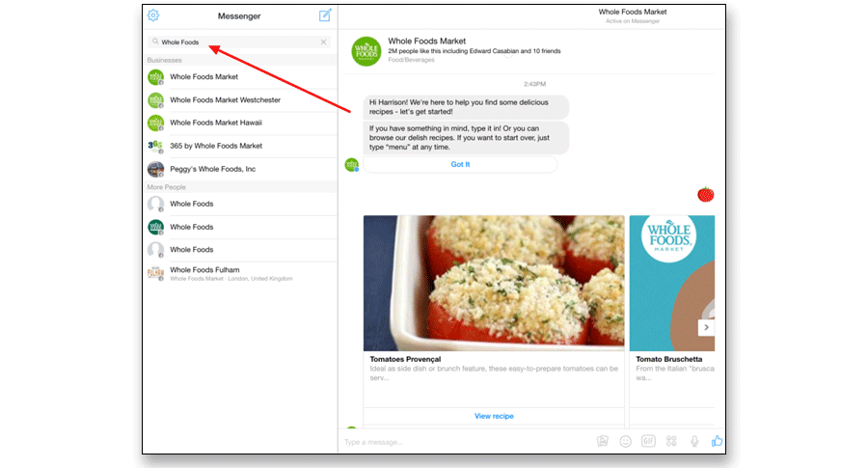Click the Whole Foods Market header logo
868x468 pixels.
[366, 51]
